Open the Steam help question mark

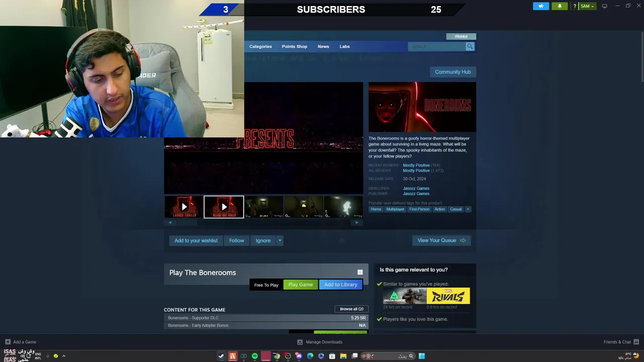point(575,6)
